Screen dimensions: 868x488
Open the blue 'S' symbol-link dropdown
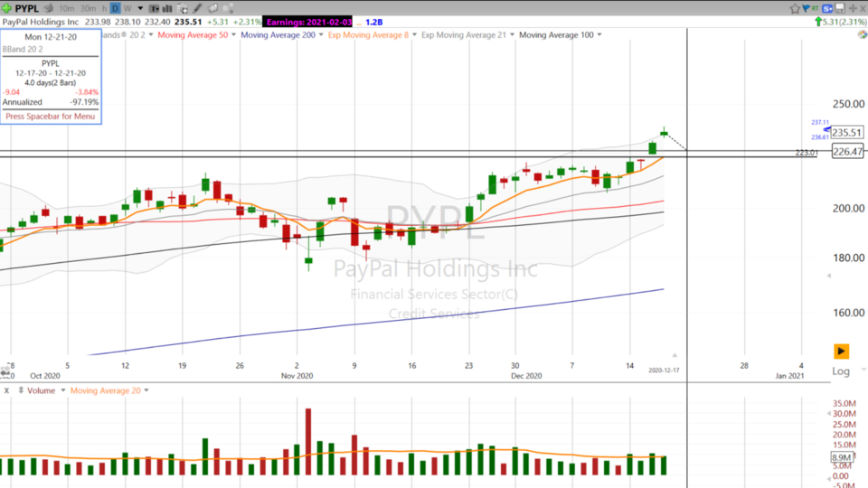(x=827, y=8)
